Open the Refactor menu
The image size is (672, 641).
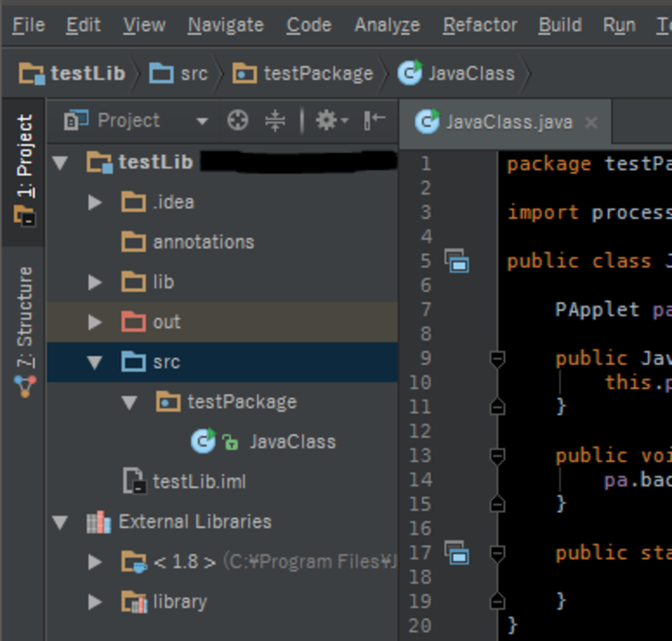480,25
